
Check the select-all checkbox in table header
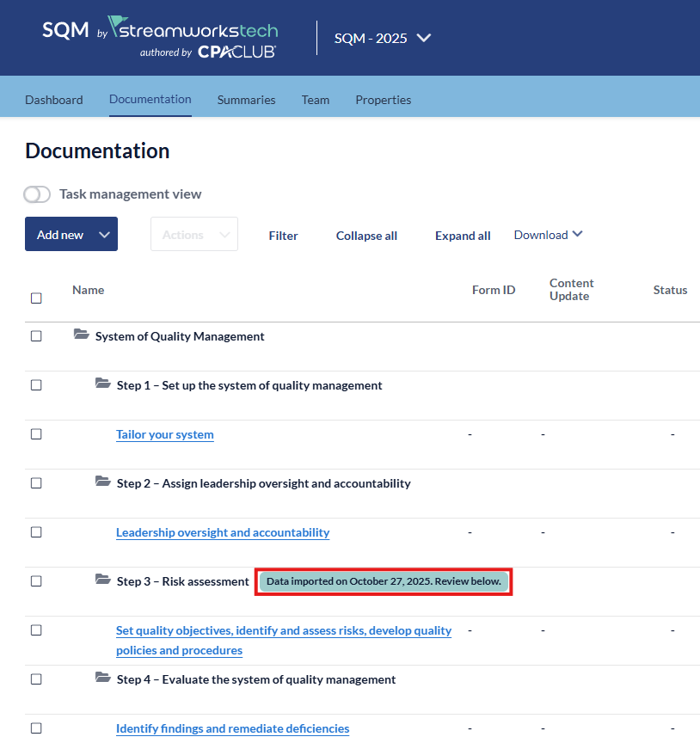tap(36, 298)
